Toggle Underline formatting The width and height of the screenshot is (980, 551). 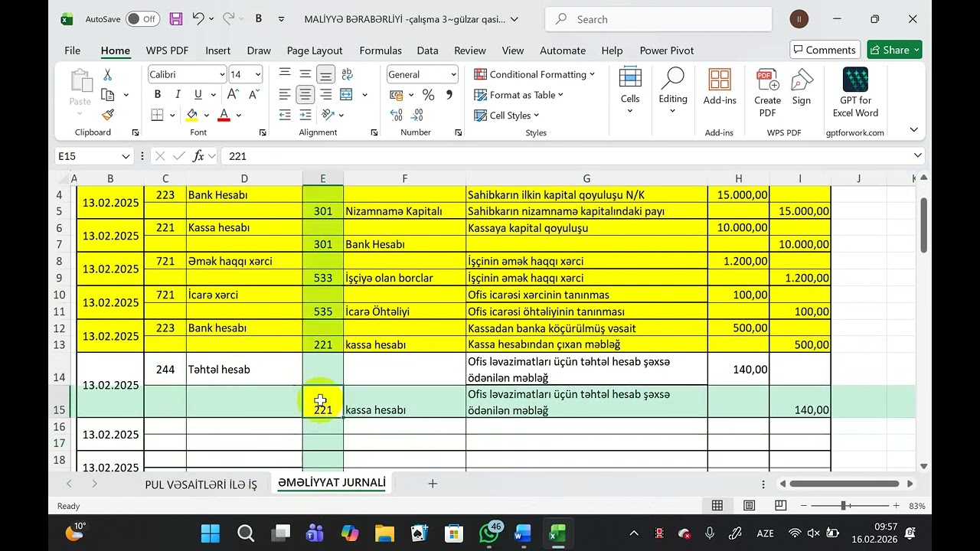[198, 94]
